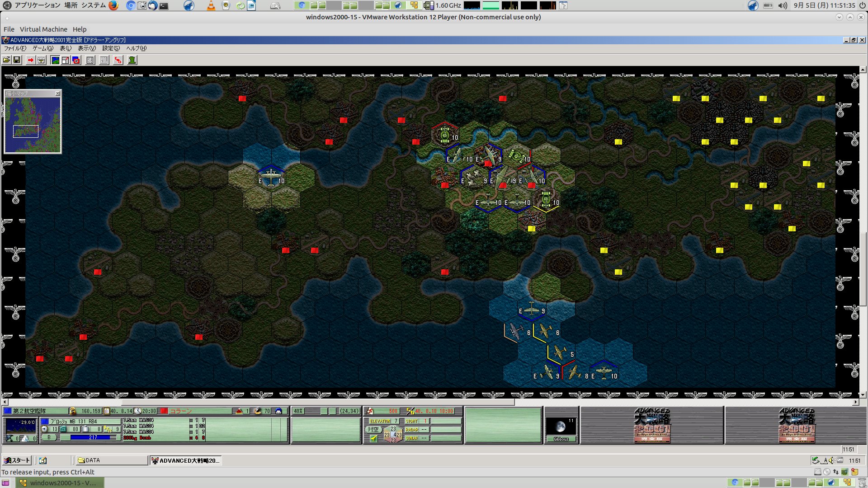Click the eagle emblem icon next to arrow
Screen dimensions: 868x488
(x=41, y=60)
